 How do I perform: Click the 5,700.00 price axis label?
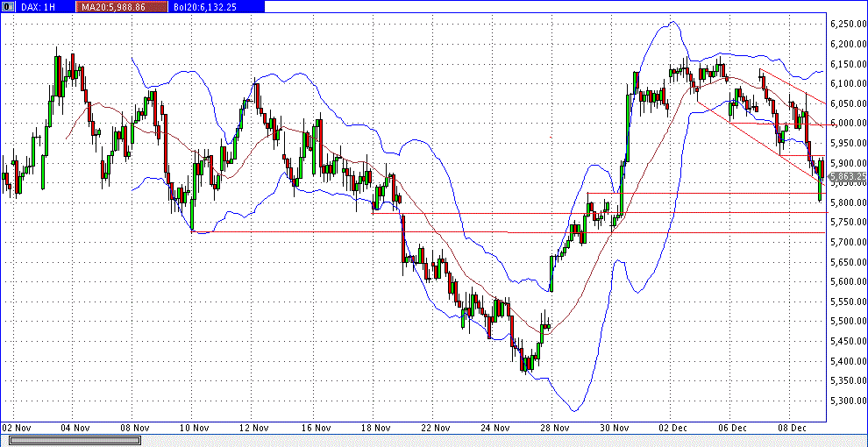(x=849, y=242)
